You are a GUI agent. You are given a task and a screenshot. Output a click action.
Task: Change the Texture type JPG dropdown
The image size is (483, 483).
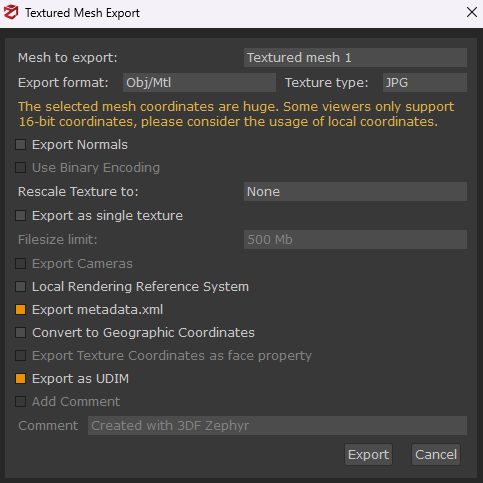[425, 83]
